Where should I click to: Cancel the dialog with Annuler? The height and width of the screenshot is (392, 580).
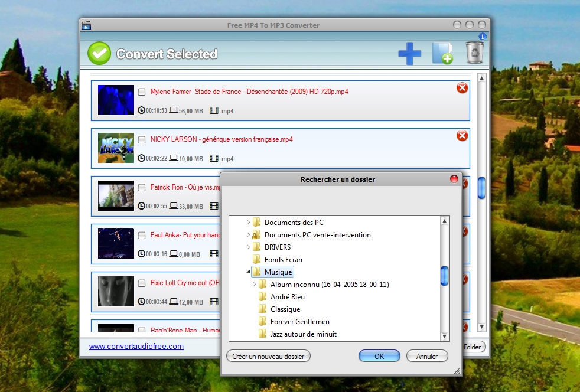click(427, 356)
